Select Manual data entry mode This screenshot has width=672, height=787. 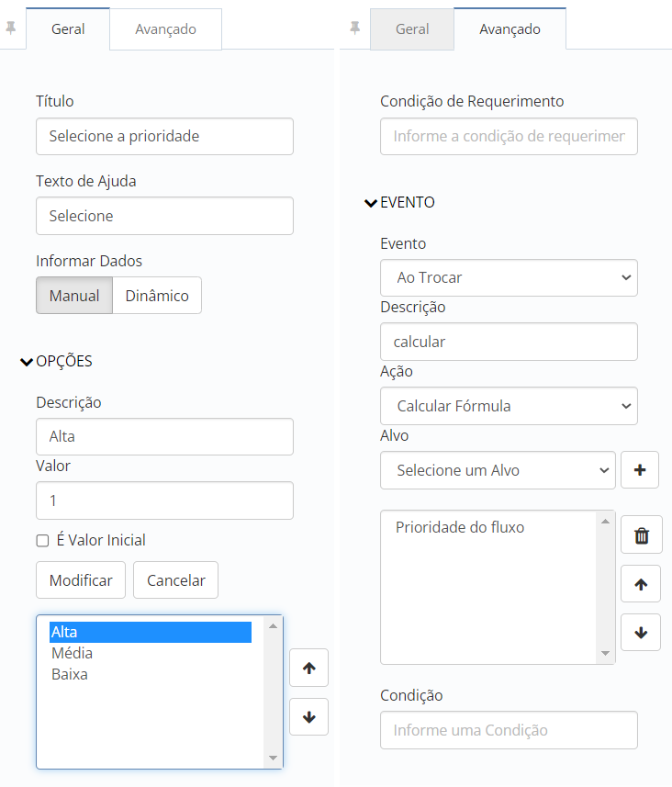[74, 296]
